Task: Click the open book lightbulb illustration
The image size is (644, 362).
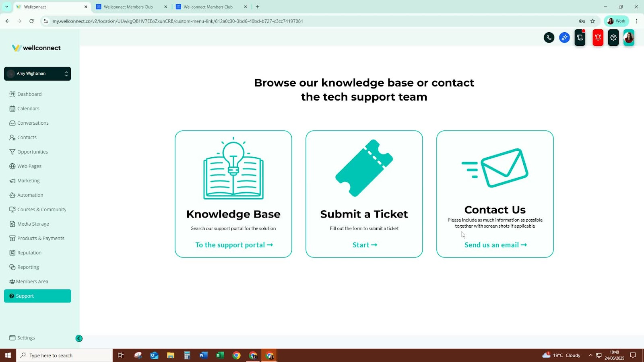Action: point(233,168)
